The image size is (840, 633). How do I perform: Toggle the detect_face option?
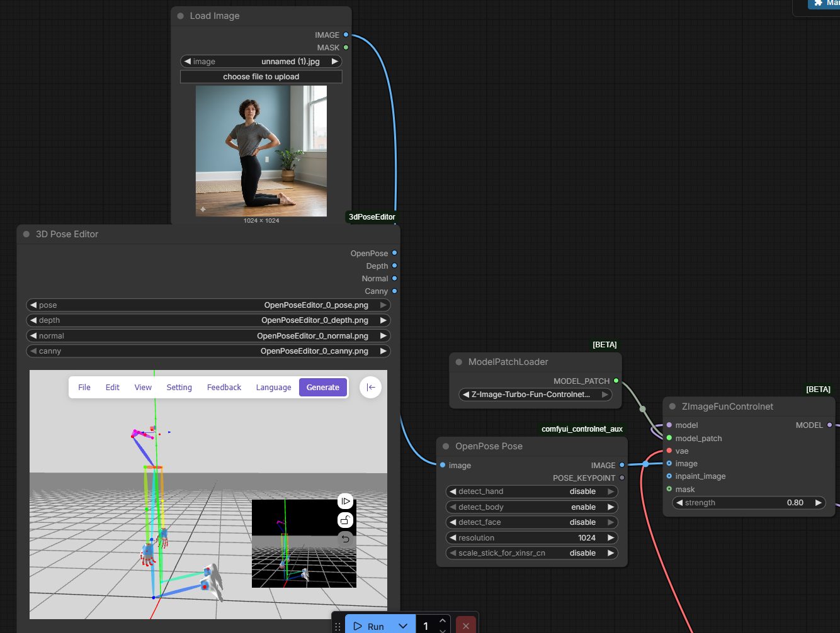point(531,522)
